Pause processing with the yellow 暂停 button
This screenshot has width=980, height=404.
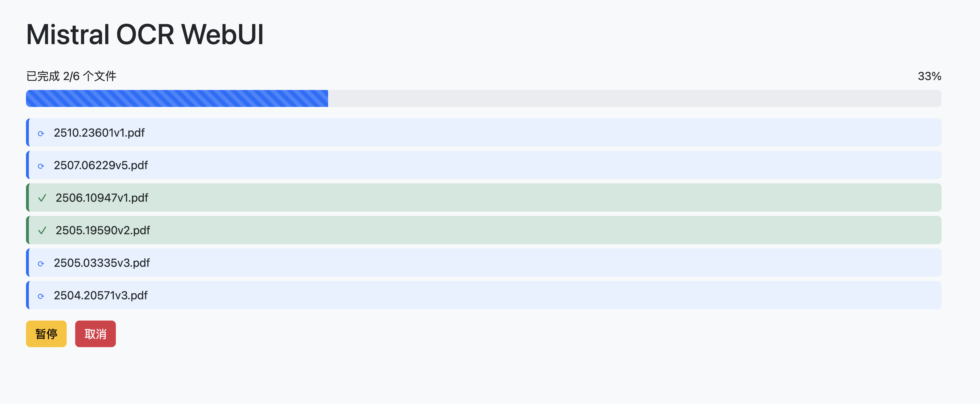click(x=46, y=334)
